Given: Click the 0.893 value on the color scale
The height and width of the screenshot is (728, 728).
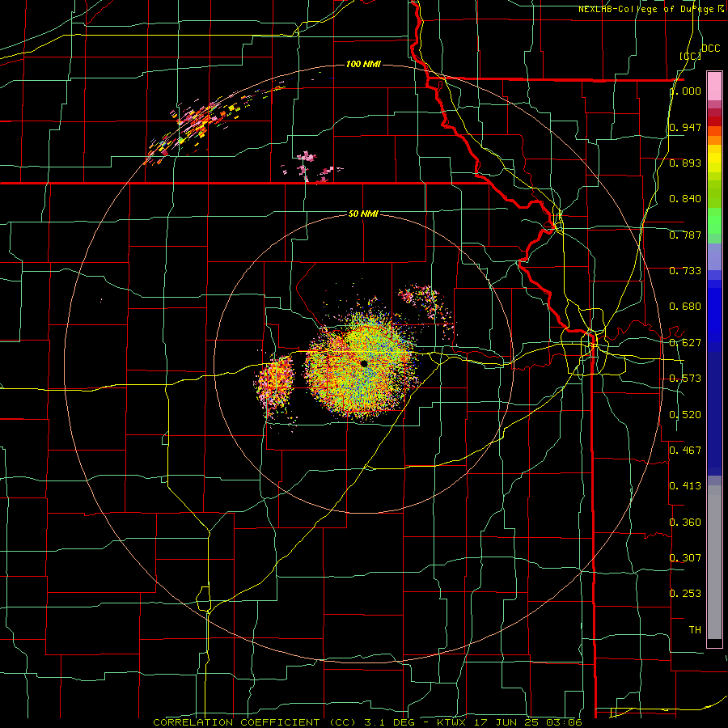Looking at the screenshot, I should coord(685,163).
